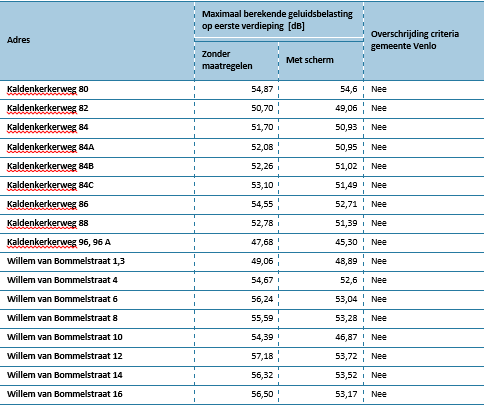Click 'Nee' in the Kaldenkerkerweg 86 row
The image size is (486, 405).
click(x=379, y=204)
